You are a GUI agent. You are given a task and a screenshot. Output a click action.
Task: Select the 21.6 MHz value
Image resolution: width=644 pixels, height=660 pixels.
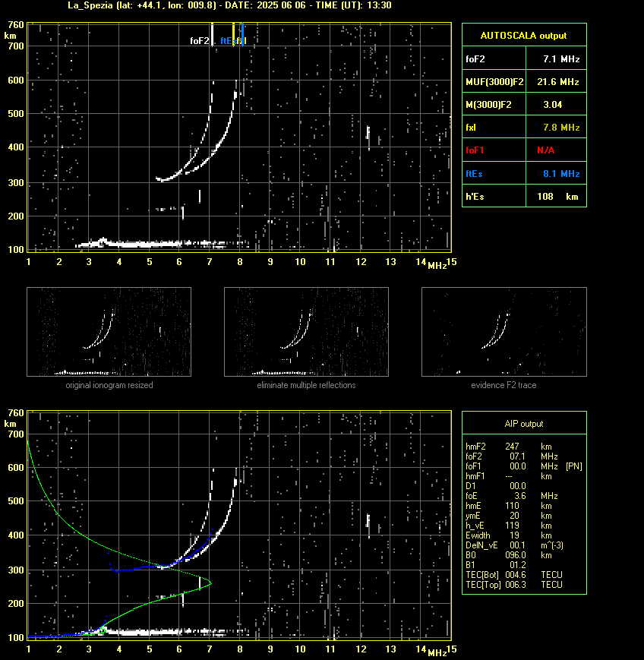pyautogui.click(x=558, y=82)
